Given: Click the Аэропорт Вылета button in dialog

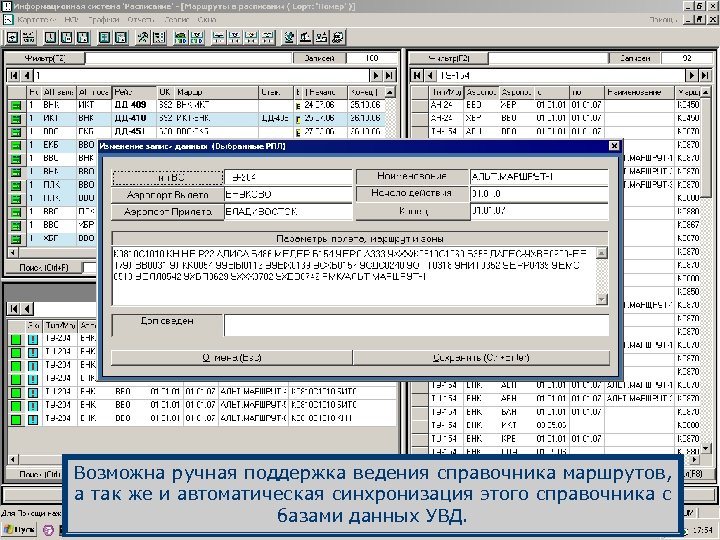Looking at the screenshot, I should 168,195.
